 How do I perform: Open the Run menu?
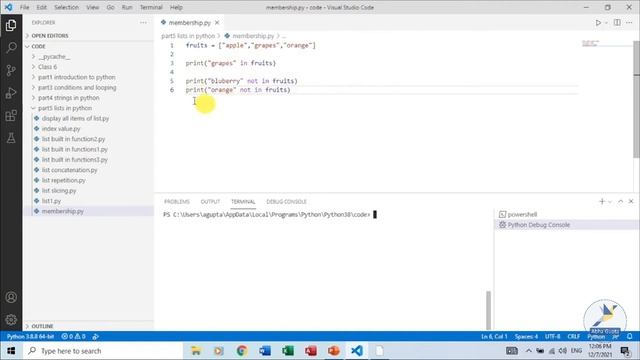(127, 7)
